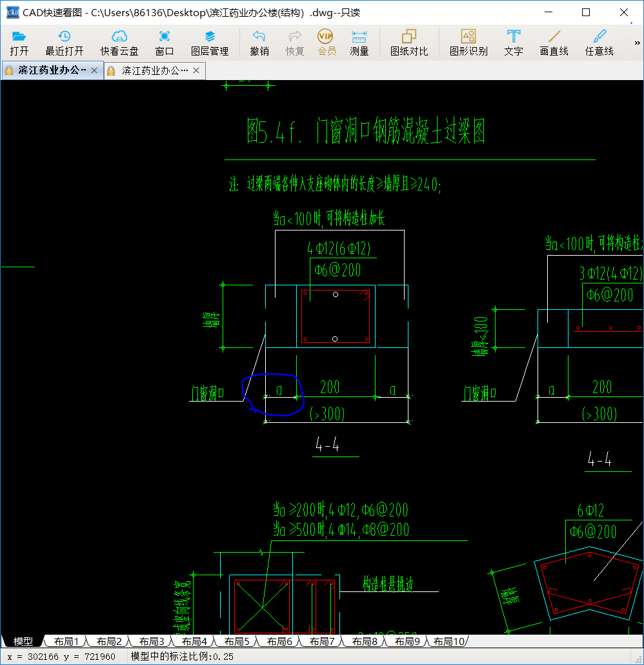Image resolution: width=644 pixels, height=665 pixels.
Task: Click the left 门窗洞口 label
Action: coord(207,393)
